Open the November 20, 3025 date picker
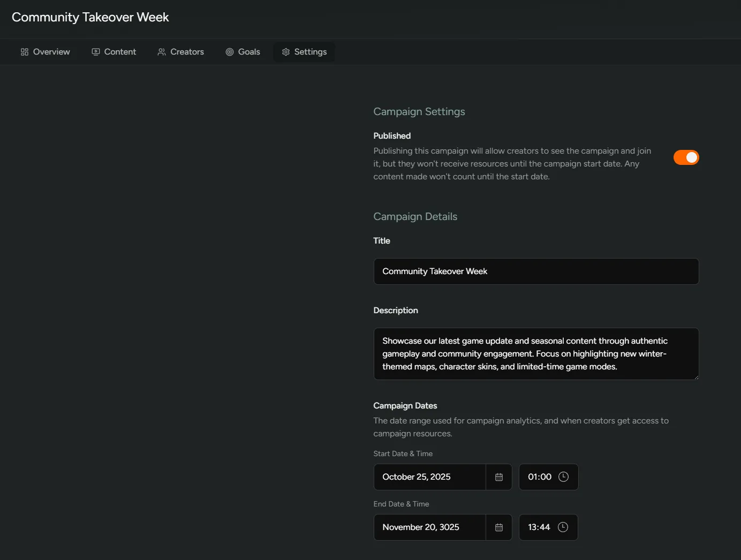The height and width of the screenshot is (560, 741). pos(428,527)
